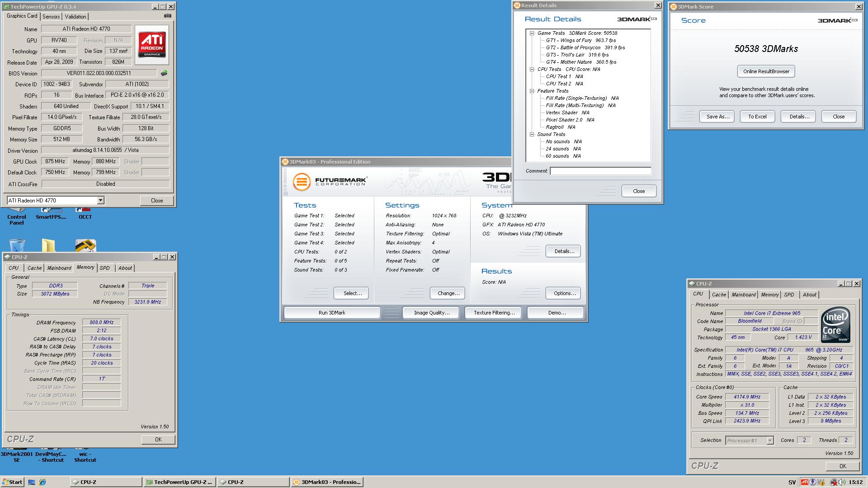Viewport: 868px width, 488px height.
Task: Click OK in left CPU-Z Memory window
Action: (x=158, y=440)
